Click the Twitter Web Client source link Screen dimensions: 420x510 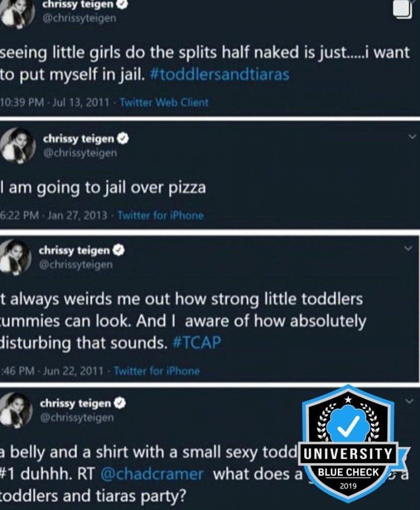tap(164, 103)
